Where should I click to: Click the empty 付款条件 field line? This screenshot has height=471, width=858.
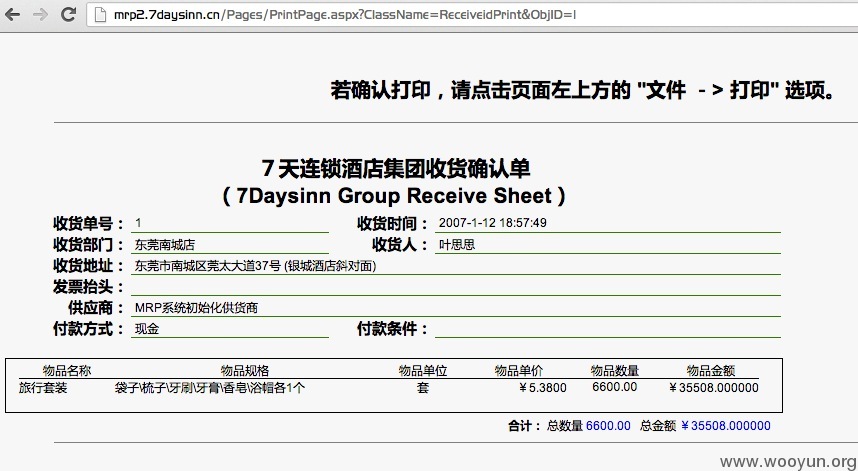tap(608, 329)
